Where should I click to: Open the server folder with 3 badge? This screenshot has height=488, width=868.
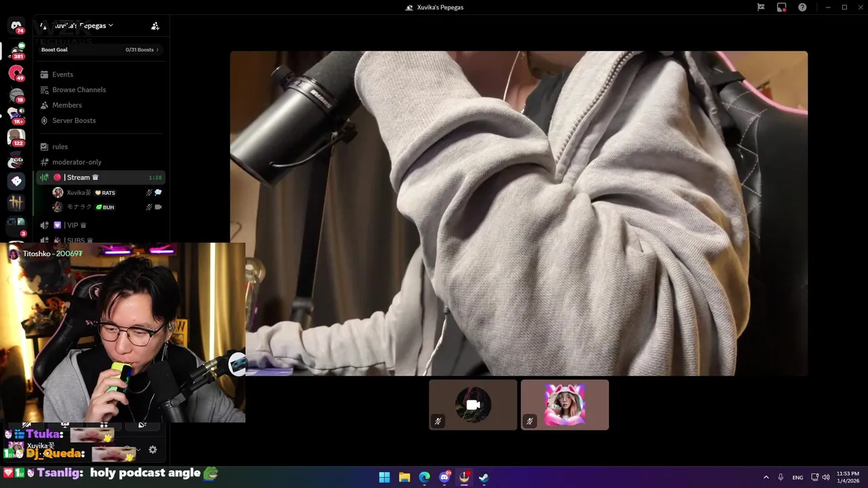16,225
